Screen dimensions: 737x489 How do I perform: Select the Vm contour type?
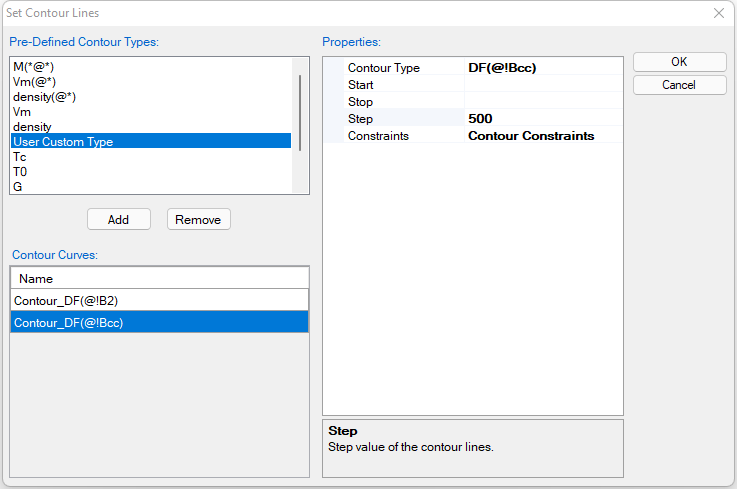click(22, 112)
